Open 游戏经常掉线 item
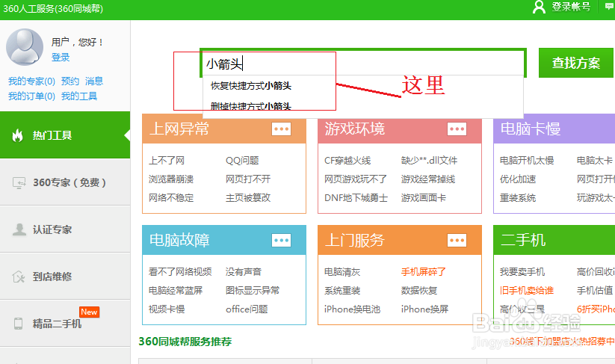 428,179
